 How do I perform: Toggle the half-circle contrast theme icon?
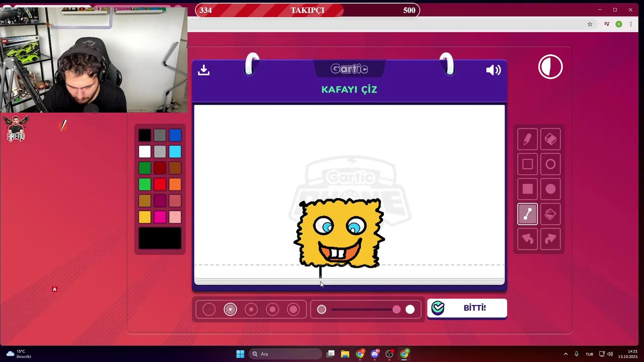click(550, 67)
